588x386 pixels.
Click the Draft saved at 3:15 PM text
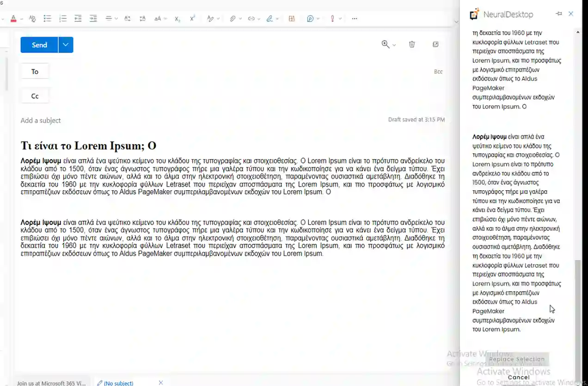(x=416, y=120)
